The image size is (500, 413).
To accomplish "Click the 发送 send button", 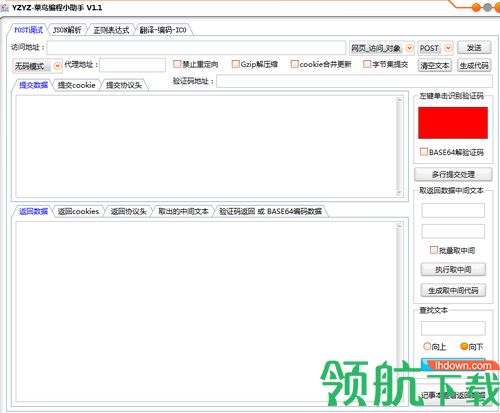I will [x=474, y=48].
